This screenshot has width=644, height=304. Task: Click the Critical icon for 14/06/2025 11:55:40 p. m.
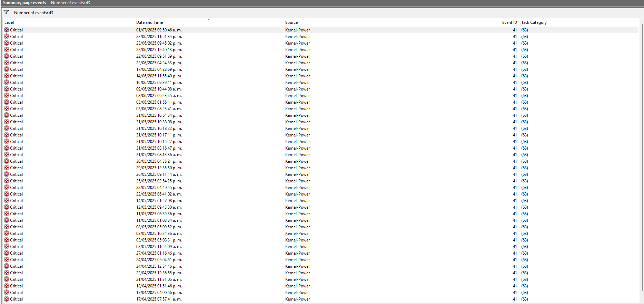7,76
